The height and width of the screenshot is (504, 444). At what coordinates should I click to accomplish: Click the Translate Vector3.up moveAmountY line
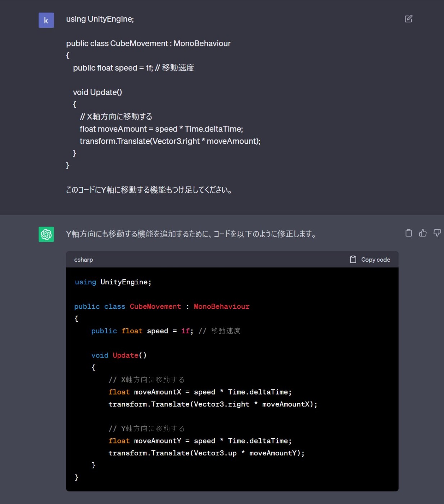[x=207, y=453]
